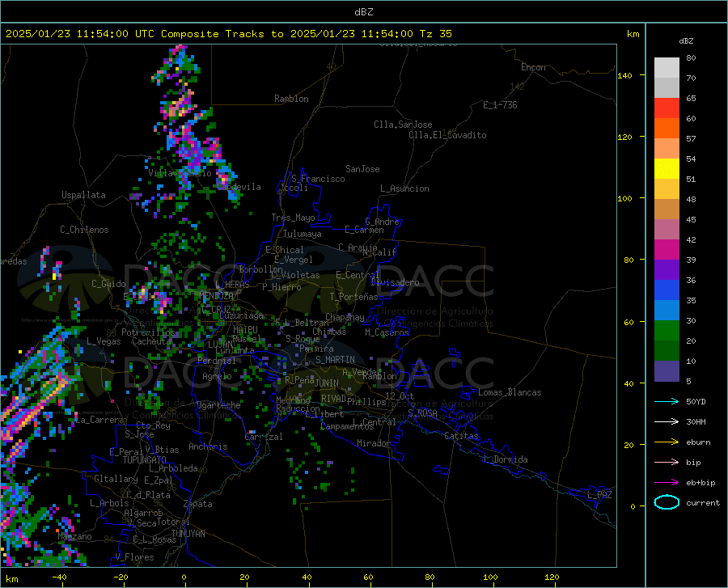The height and width of the screenshot is (588, 728).
Task: Click the Zapata map label
Action: pyautogui.click(x=198, y=504)
